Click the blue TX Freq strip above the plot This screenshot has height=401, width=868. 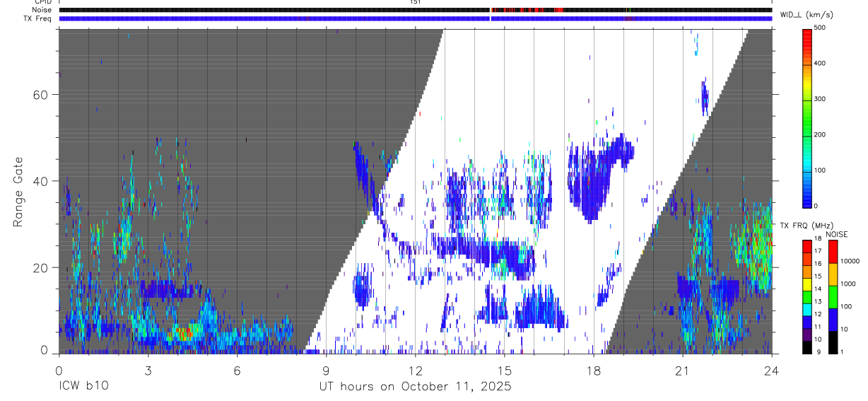coord(416,18)
